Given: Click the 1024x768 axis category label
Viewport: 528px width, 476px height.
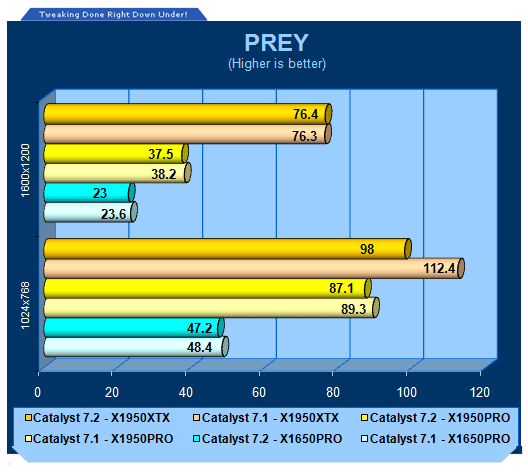Looking at the screenshot, I should click(25, 306).
